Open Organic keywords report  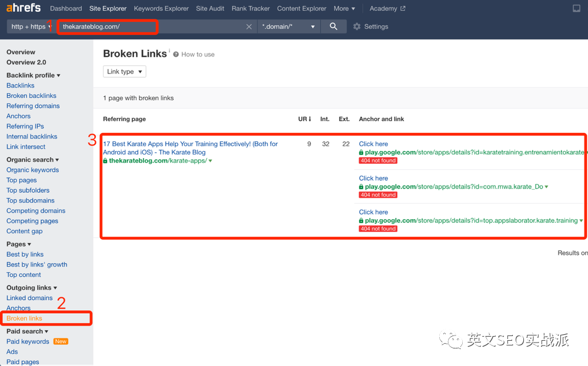(32, 170)
